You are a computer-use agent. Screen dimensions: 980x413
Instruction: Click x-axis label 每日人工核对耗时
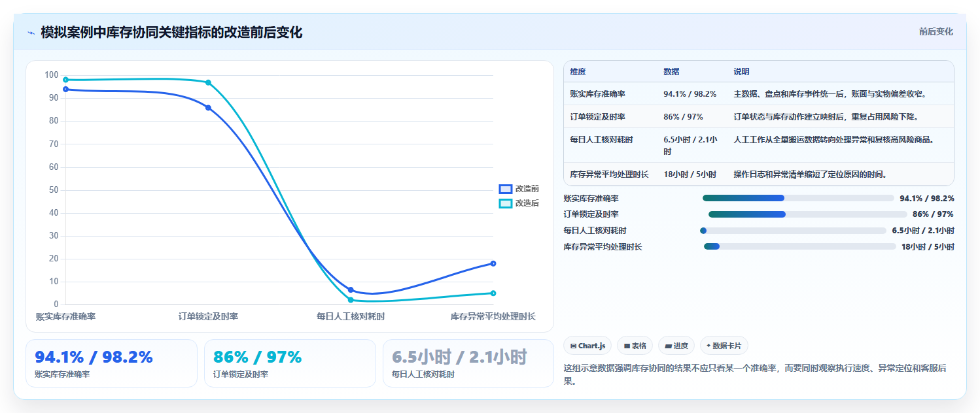point(351,317)
